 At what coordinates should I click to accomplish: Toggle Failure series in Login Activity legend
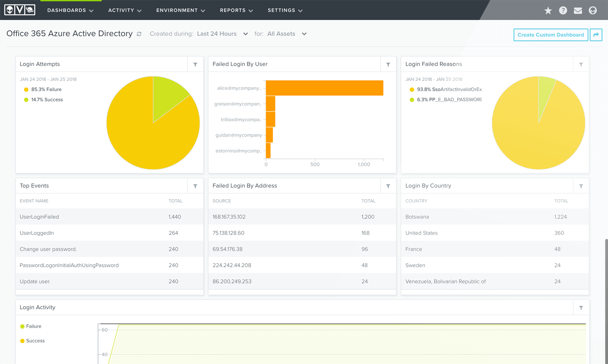tap(31, 326)
